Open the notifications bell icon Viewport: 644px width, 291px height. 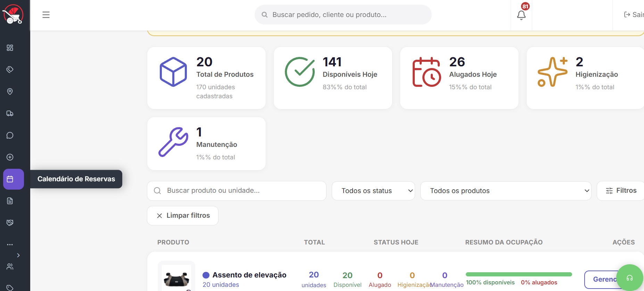[521, 15]
